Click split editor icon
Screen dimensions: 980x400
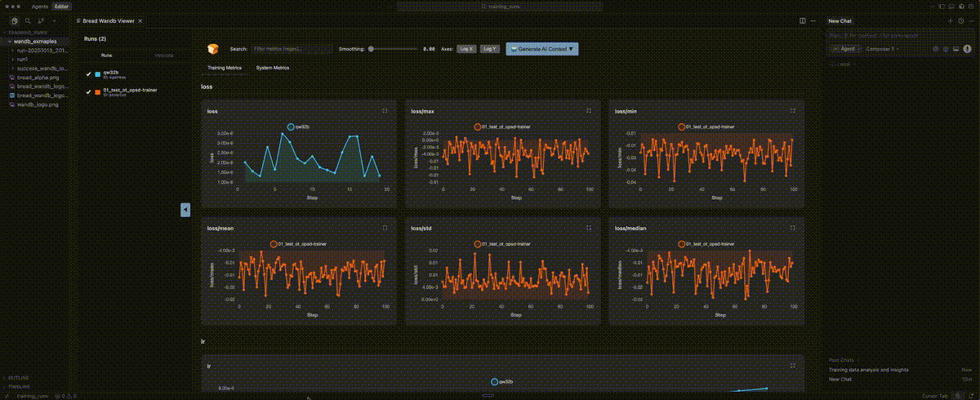pos(803,20)
